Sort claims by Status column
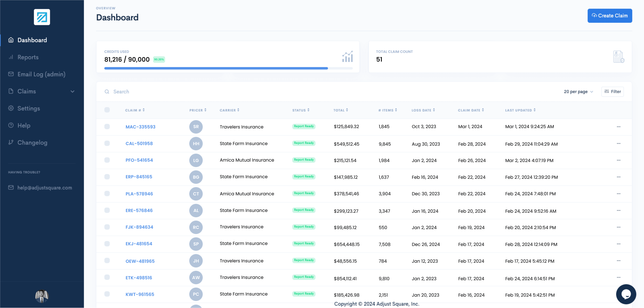Screen dimensions: 644x308 [301, 110]
